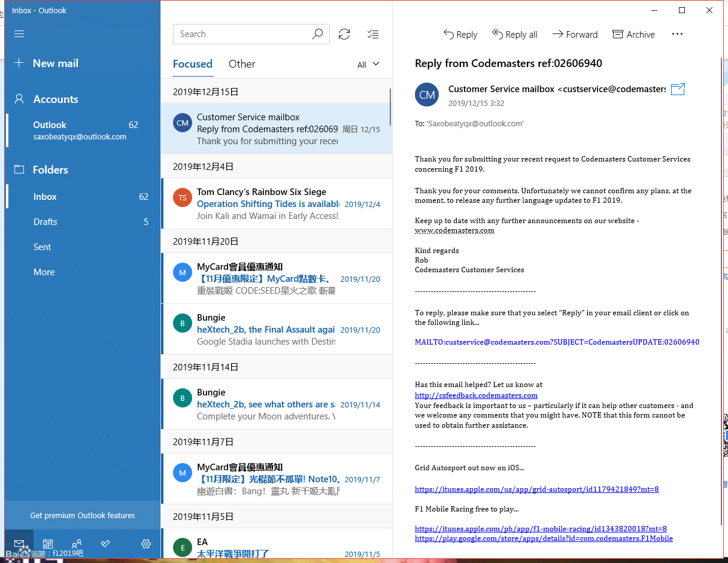Open the Drafts folder
Viewport: 728px width, 563px height.
click(x=83, y=221)
